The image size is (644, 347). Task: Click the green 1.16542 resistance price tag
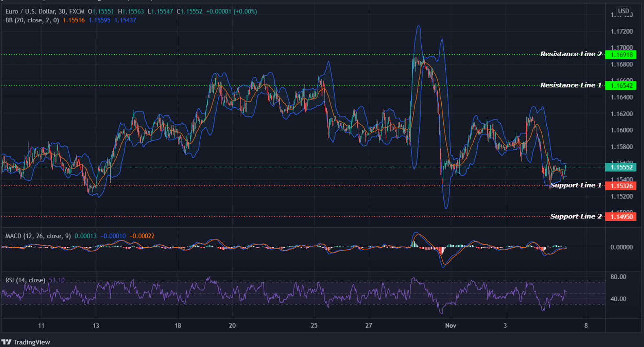pyautogui.click(x=621, y=85)
